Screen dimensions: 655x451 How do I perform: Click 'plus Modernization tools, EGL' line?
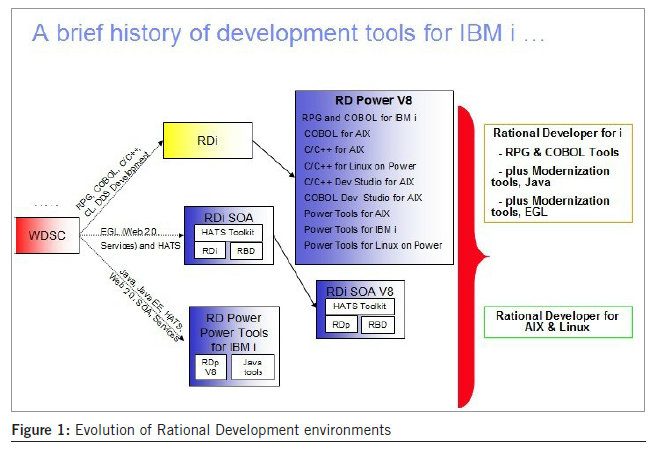[551, 206]
